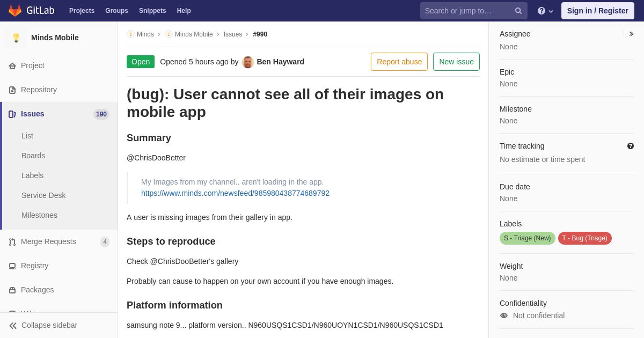Click the GitLab fox logo
This screenshot has width=644, height=338.
coord(15,11)
